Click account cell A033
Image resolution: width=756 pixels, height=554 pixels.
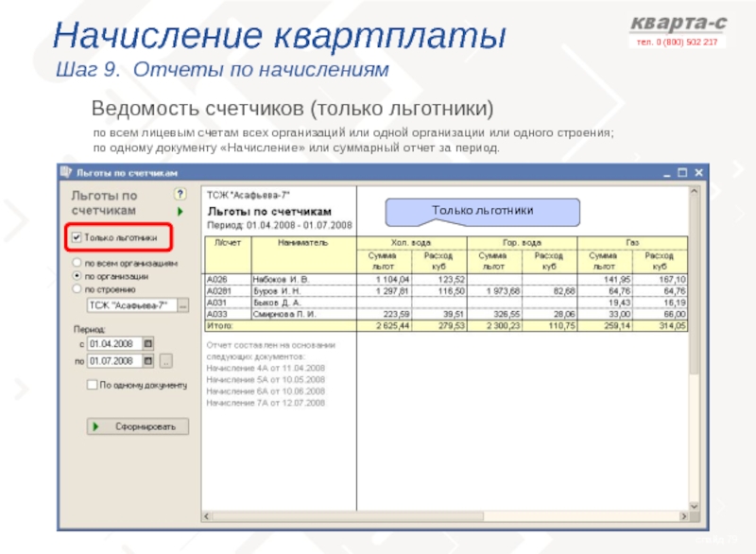[x=228, y=314]
